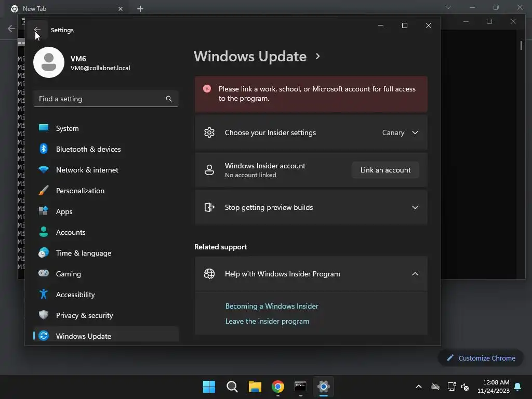Select Network & internet in sidebar
Screen dimensions: 532x399
106,170
